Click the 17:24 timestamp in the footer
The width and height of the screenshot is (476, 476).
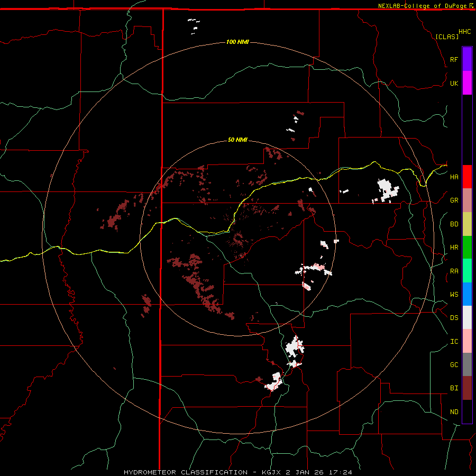click(342, 472)
